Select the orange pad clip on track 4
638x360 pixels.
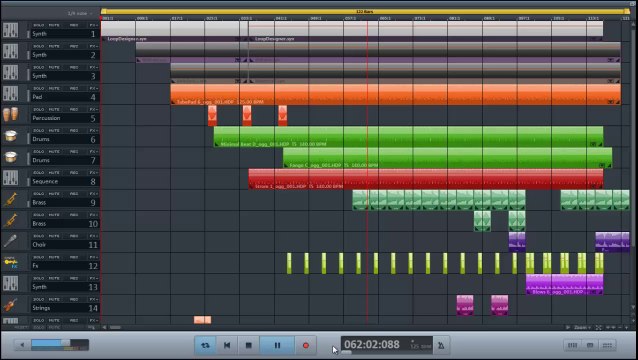395,94
